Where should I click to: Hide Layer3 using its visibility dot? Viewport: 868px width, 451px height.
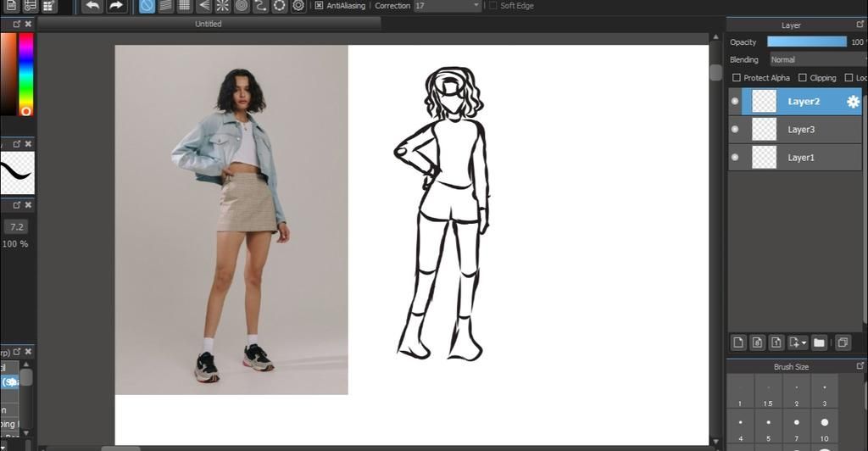(735, 129)
